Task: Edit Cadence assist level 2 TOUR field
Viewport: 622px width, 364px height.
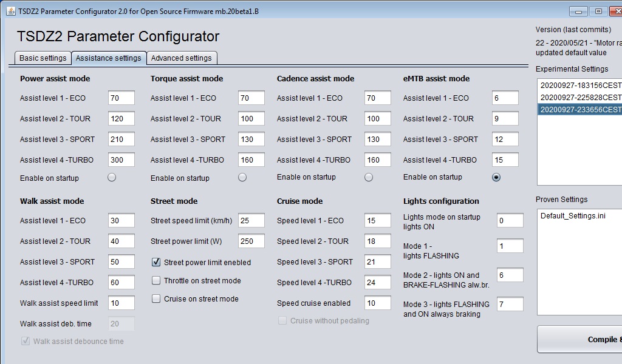Action: (378, 118)
